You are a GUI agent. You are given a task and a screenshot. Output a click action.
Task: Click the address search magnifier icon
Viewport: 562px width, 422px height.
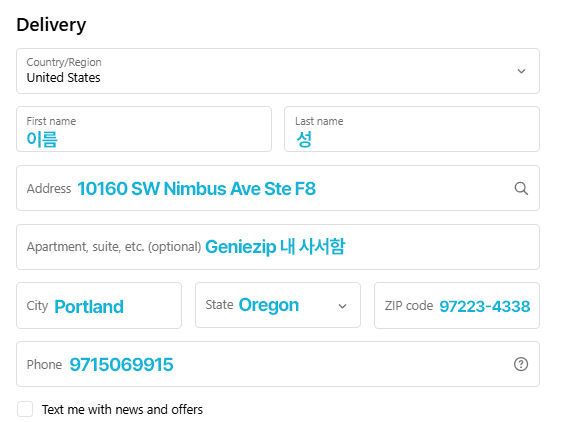(x=521, y=188)
